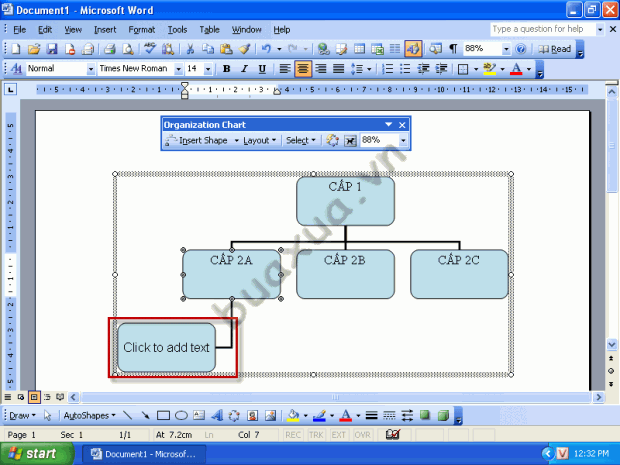Toggle Bold formatting
Viewport: 620px width, 465px height.
pyautogui.click(x=227, y=69)
